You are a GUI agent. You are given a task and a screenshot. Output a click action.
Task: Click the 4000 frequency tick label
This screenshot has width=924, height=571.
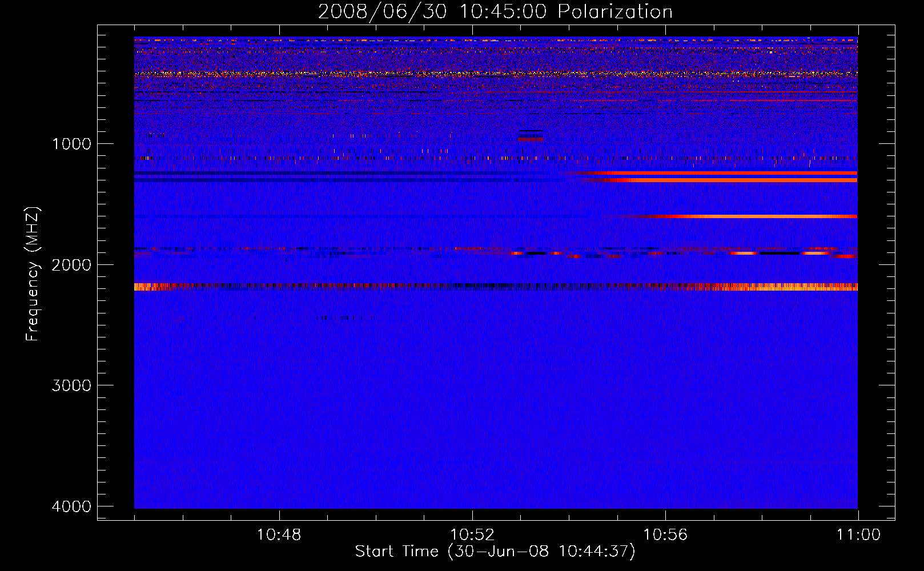(x=72, y=506)
